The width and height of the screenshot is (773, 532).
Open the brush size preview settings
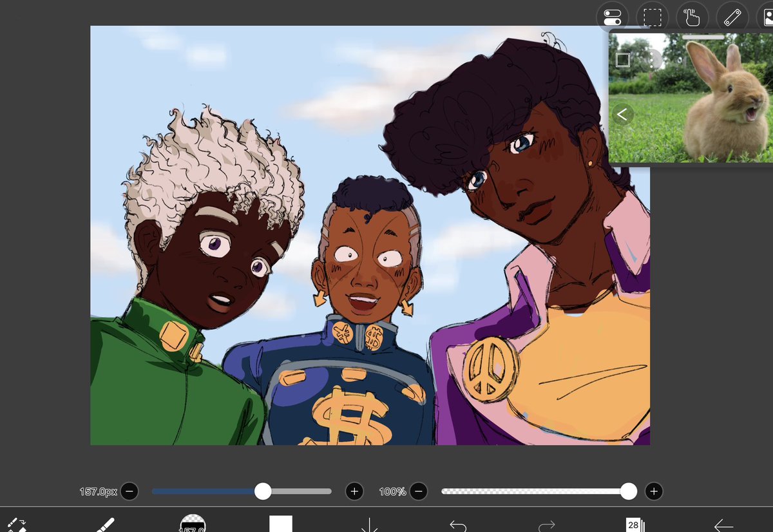click(x=193, y=523)
